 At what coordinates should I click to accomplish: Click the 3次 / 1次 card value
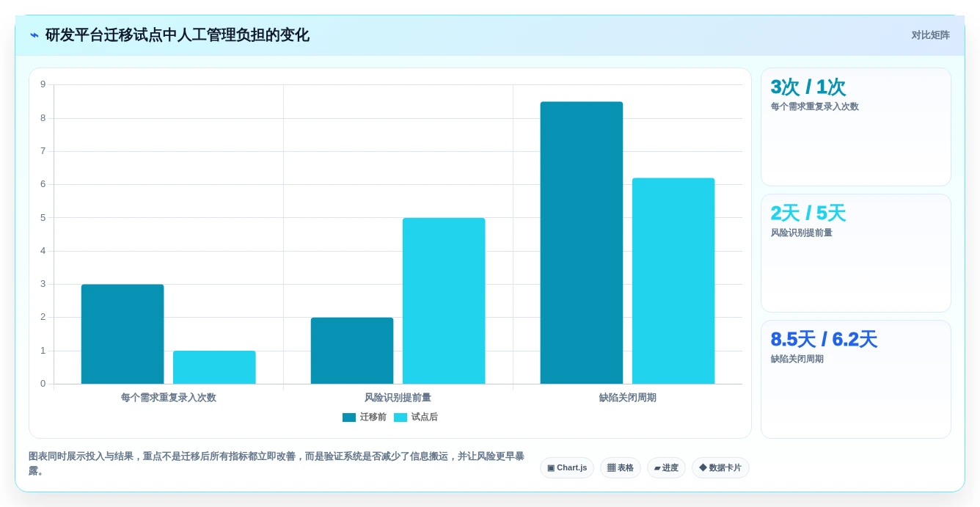point(808,87)
